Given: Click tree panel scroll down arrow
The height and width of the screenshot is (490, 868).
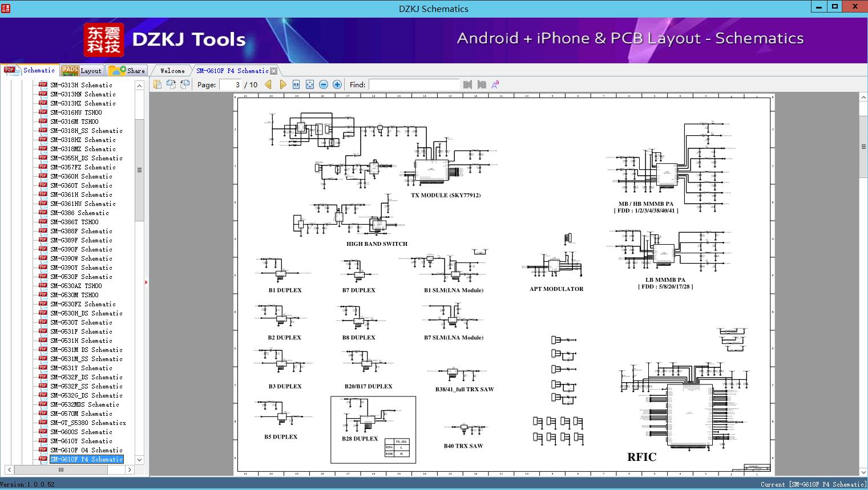Looking at the screenshot, I should point(139,460).
